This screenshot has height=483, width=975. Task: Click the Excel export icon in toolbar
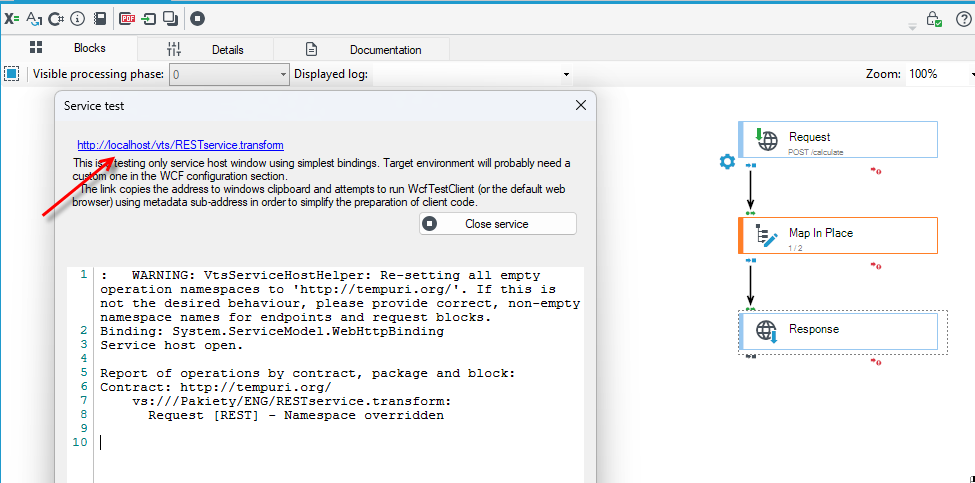[12, 19]
